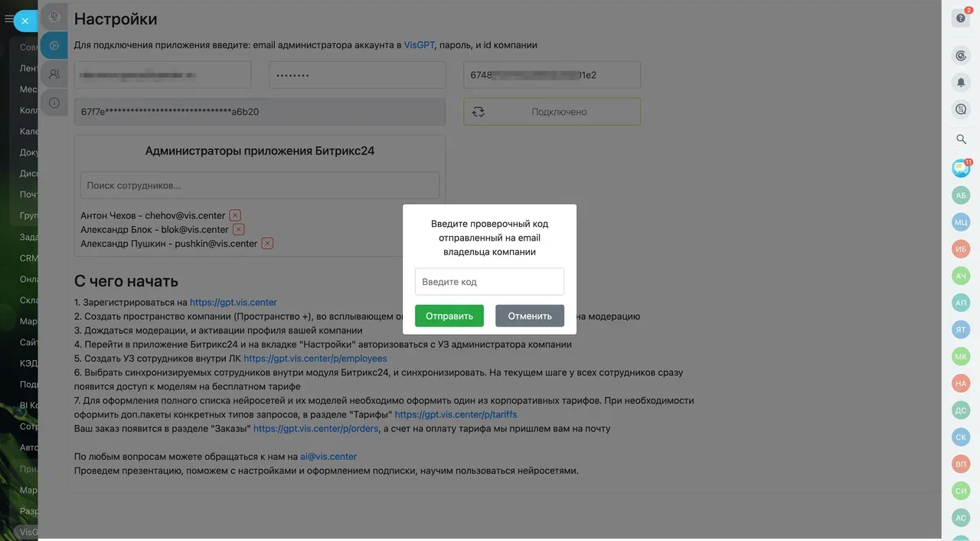Open the gpt.vis.center/p/employees link
This screenshot has height=541, width=980.
(x=315, y=359)
